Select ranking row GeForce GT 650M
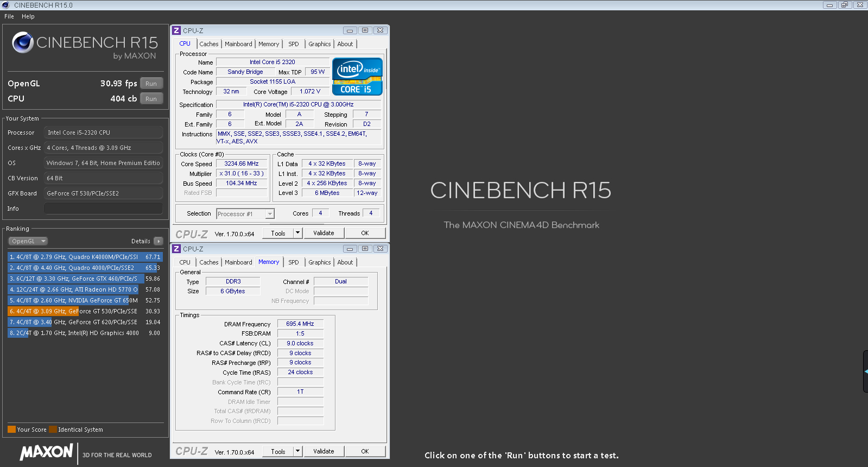 (85, 300)
